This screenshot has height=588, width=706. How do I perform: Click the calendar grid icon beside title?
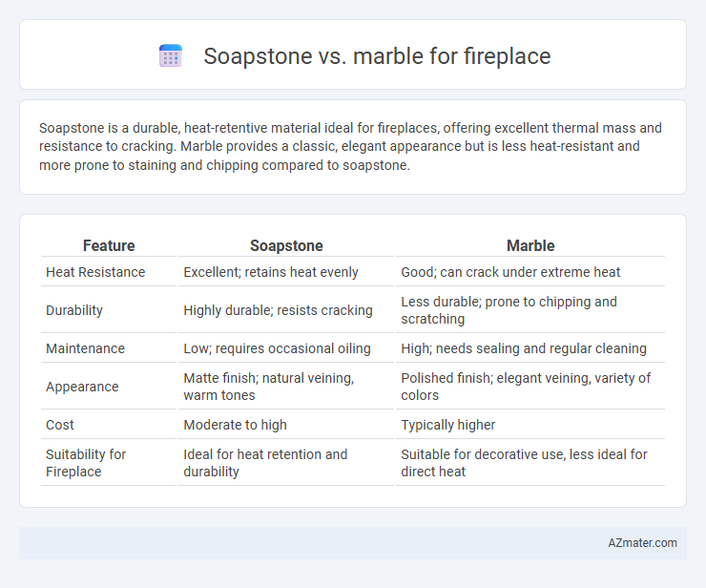pyautogui.click(x=171, y=56)
